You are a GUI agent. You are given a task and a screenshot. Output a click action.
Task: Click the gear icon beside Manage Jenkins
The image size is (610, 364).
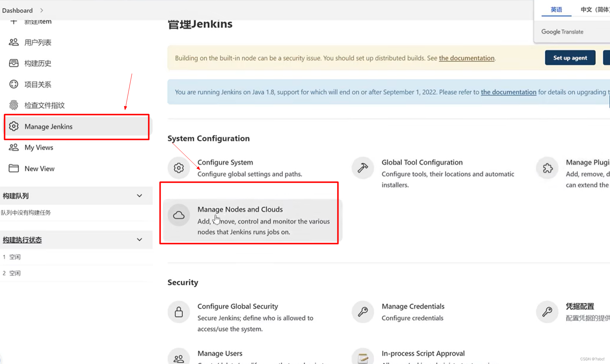[x=14, y=126]
